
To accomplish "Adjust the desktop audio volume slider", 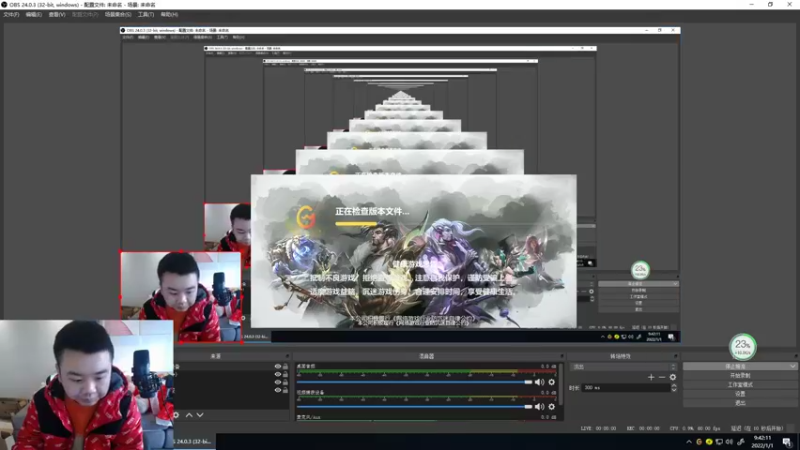I will (x=414, y=382).
